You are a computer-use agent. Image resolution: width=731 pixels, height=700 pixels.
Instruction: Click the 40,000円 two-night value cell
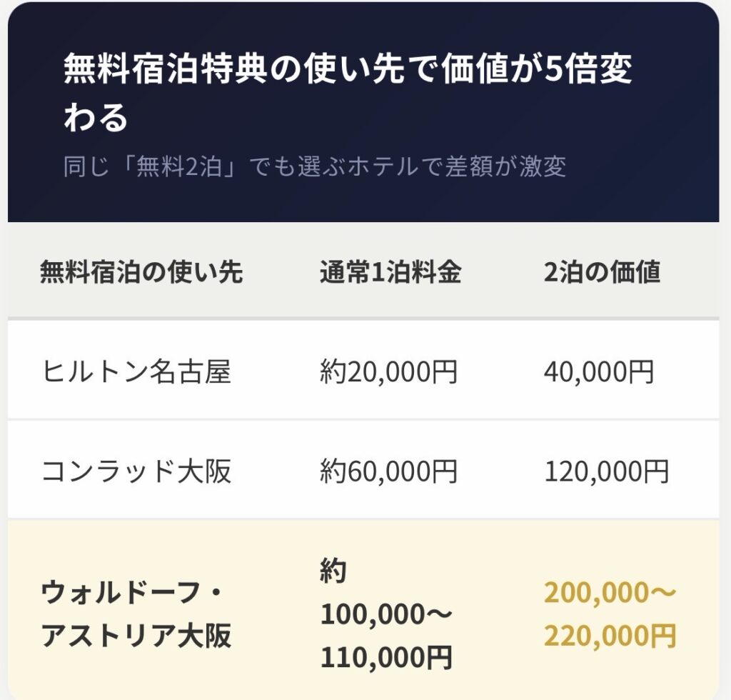pyautogui.click(x=598, y=372)
